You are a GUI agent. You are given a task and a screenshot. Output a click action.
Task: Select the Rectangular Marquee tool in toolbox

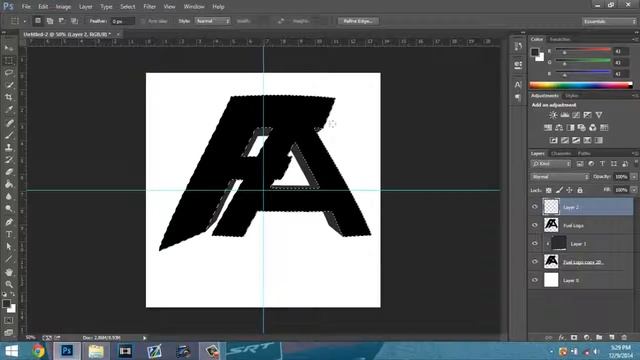pos(9,60)
